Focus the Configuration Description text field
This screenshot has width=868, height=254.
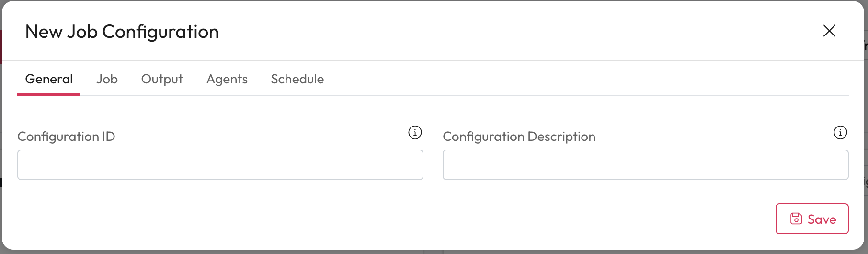(645, 165)
